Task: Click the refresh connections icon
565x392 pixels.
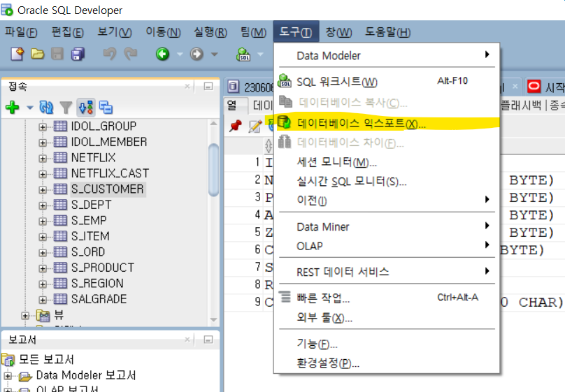Action: 46,108
